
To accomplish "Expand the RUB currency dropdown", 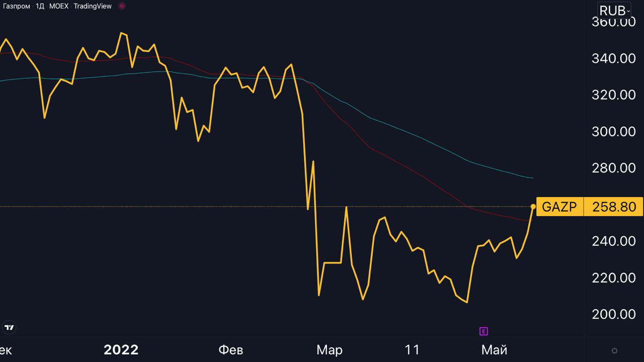I will tap(614, 11).
